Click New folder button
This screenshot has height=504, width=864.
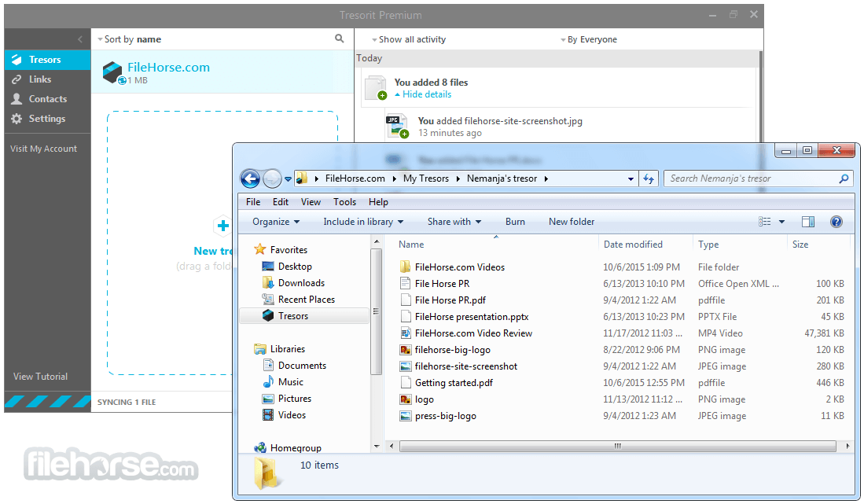[x=572, y=222]
